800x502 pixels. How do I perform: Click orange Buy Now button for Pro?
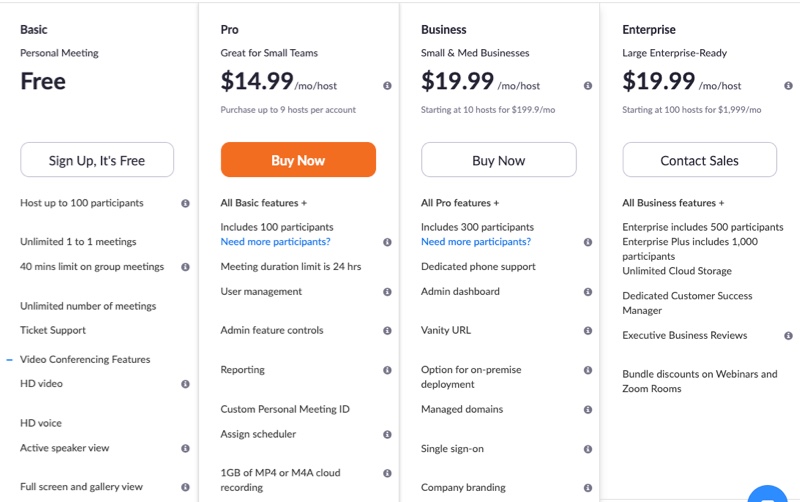point(298,160)
